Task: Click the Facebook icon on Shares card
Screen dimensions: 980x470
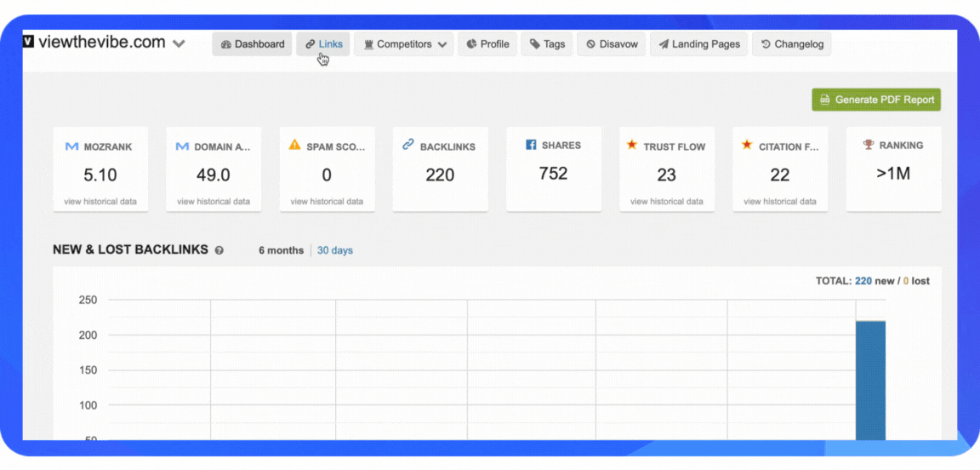Action: pyautogui.click(x=531, y=145)
